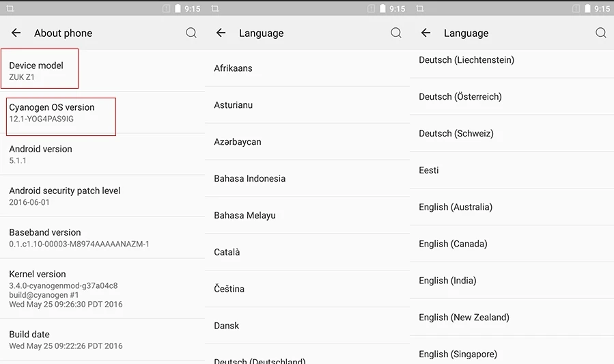
Task: Tap screenshot notification icon above Afrikaans language list
Action: [215, 9]
